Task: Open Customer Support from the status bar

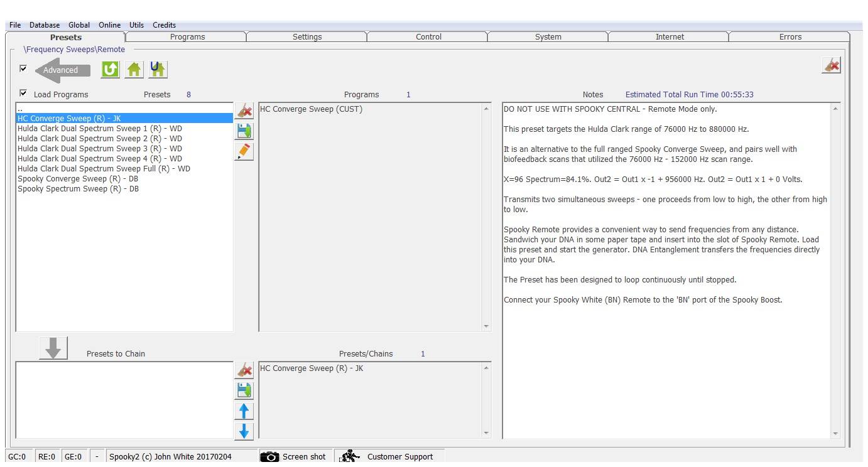Action: 389,456
